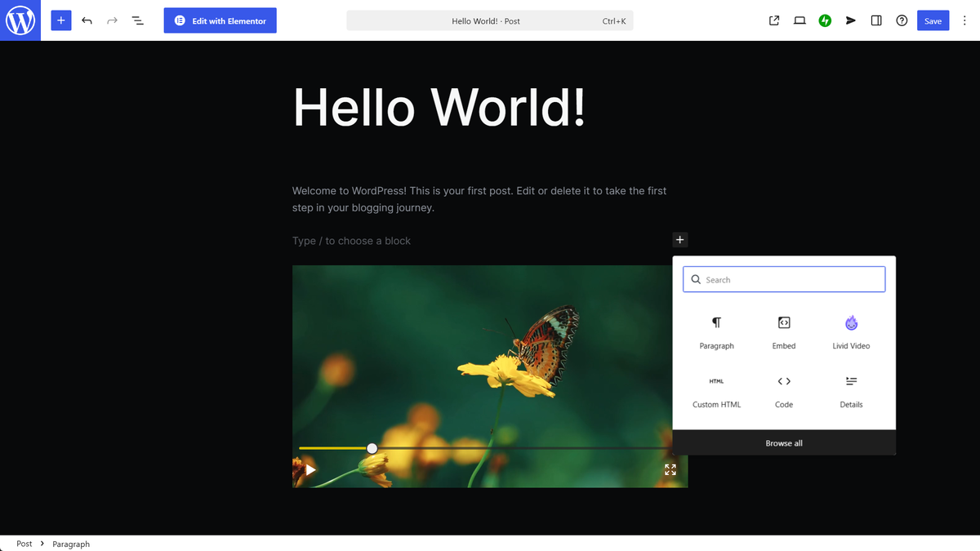
Task: Toggle video fullscreen mode
Action: 670,469
